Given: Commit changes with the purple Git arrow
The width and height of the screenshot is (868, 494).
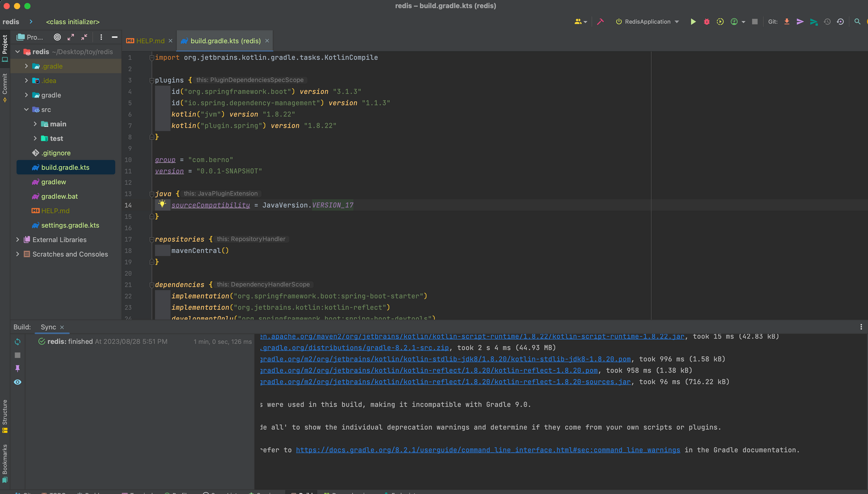Looking at the screenshot, I should pyautogui.click(x=800, y=22).
